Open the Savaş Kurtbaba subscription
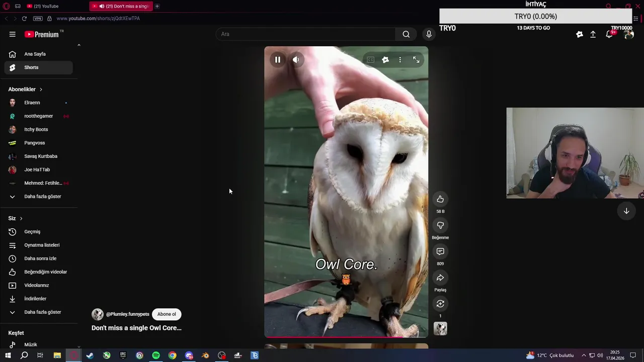This screenshot has width=644, height=362. pos(39,156)
